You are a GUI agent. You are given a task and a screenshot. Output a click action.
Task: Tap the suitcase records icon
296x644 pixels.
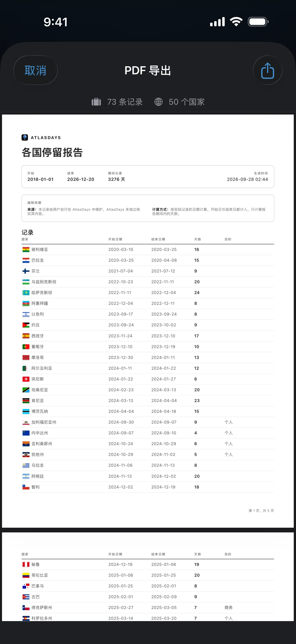point(96,102)
